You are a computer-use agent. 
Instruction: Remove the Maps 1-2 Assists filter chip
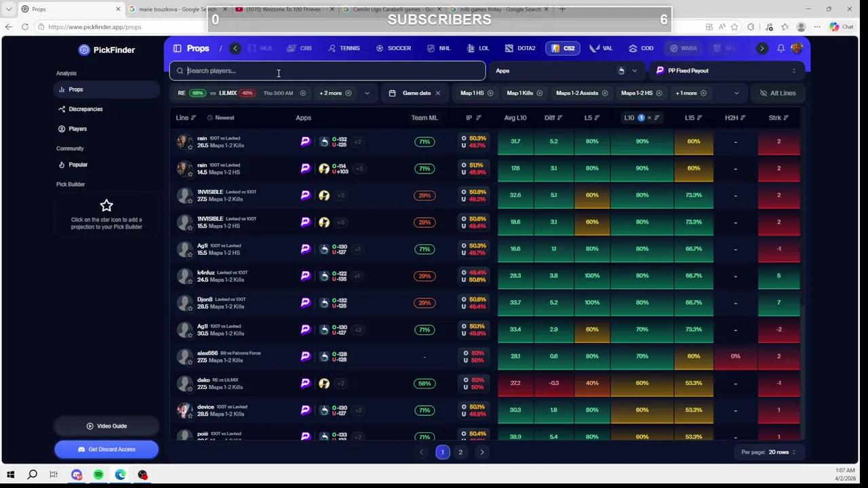(x=605, y=93)
